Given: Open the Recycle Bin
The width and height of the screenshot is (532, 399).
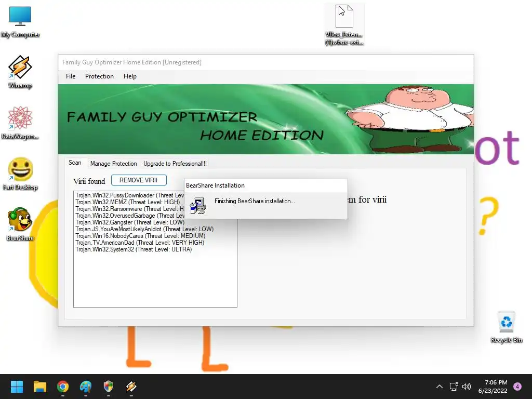Looking at the screenshot, I should pos(506,327).
